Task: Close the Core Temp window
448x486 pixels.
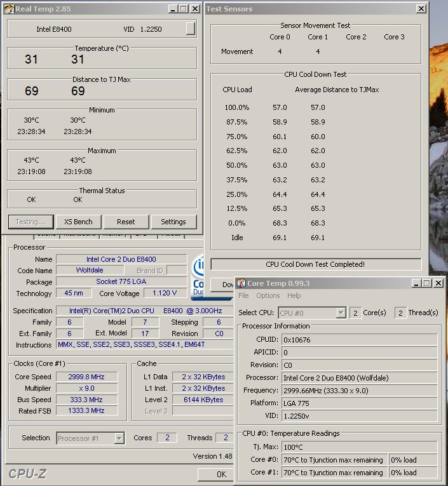Action: pyautogui.click(x=438, y=283)
